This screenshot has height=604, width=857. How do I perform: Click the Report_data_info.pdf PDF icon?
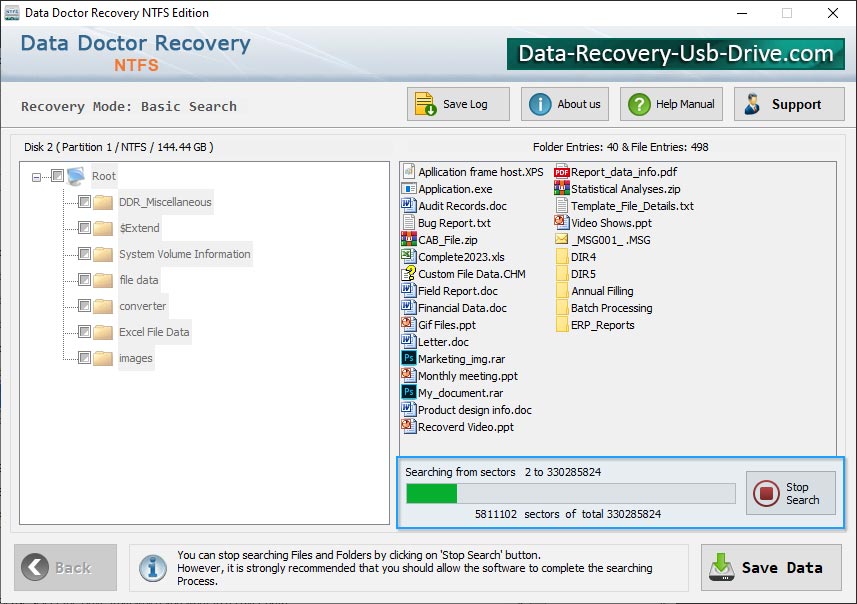(x=562, y=172)
